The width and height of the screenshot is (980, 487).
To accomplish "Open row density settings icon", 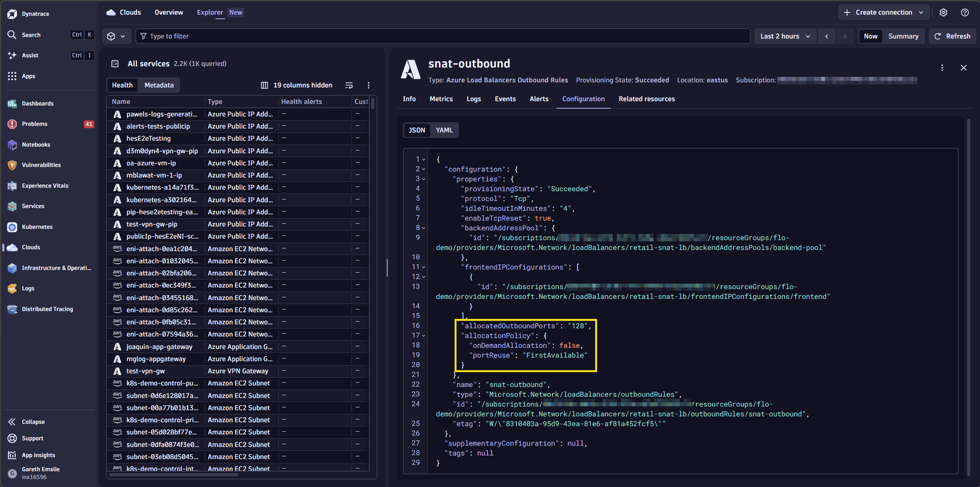I will click(x=349, y=85).
